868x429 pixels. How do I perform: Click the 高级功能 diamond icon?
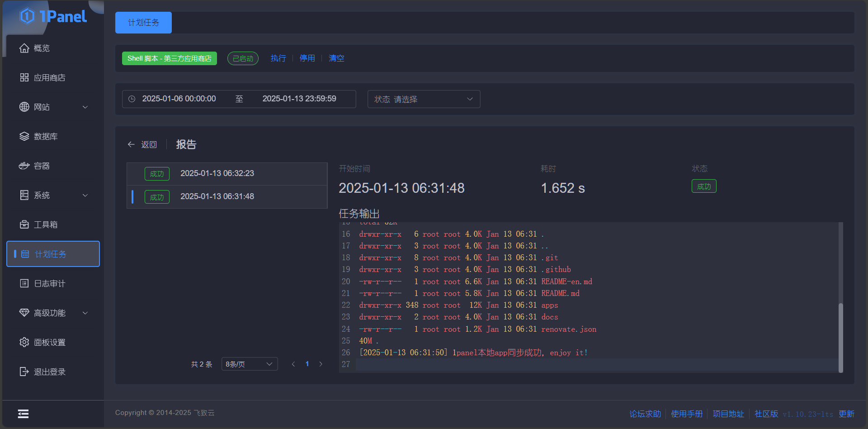(x=24, y=313)
